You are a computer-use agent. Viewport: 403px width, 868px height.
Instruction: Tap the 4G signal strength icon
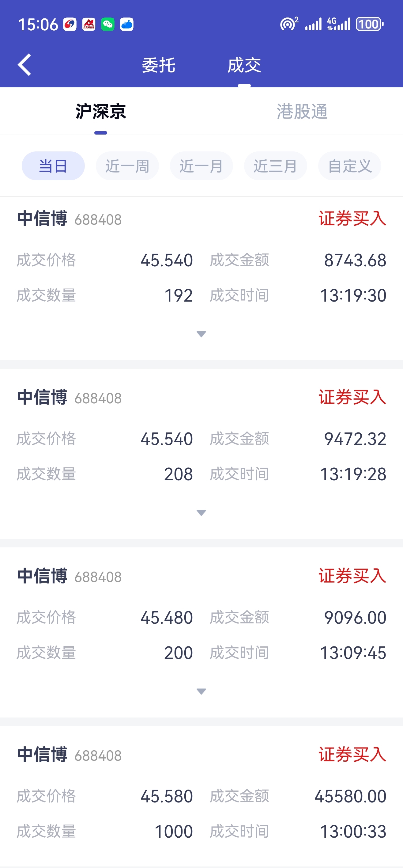339,24
